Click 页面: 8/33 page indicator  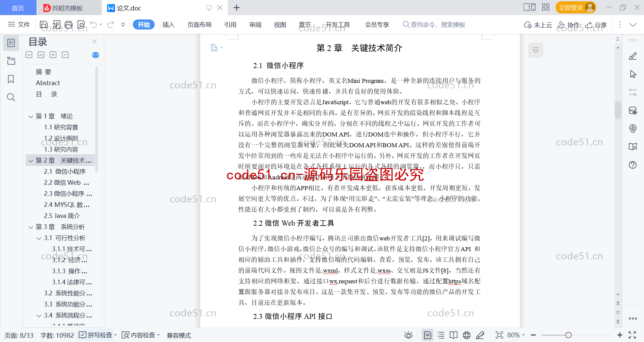pyautogui.click(x=19, y=335)
